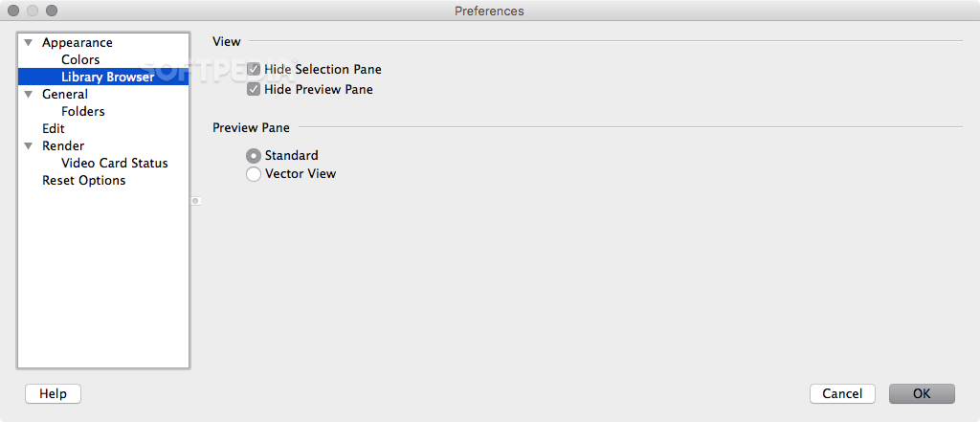The width and height of the screenshot is (980, 422).
Task: Select the Render category label
Action: pos(63,145)
